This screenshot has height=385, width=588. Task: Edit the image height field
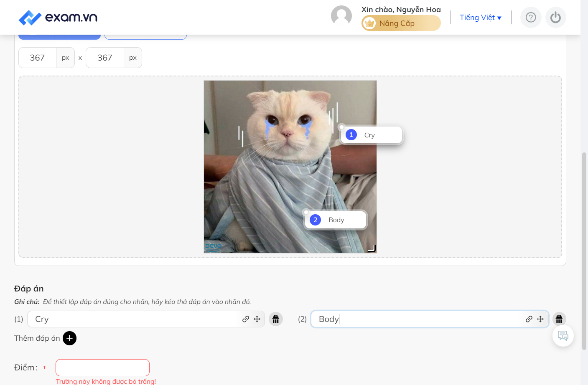click(x=105, y=58)
